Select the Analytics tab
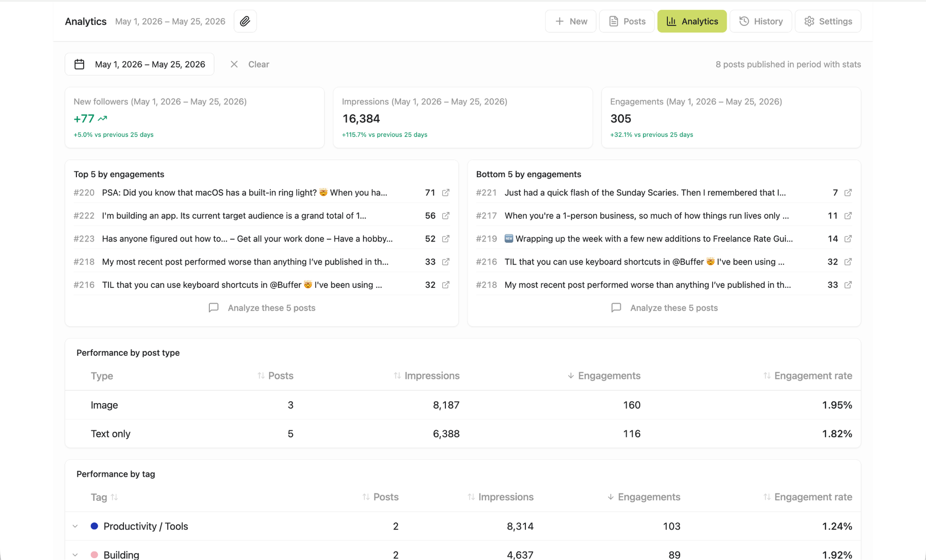This screenshot has height=560, width=926. pos(692,21)
